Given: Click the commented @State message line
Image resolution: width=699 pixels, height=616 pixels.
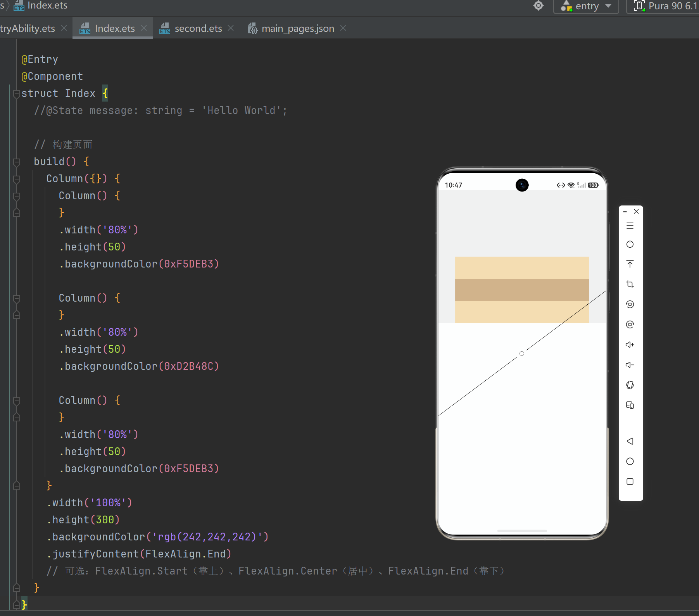Looking at the screenshot, I should coord(161,110).
